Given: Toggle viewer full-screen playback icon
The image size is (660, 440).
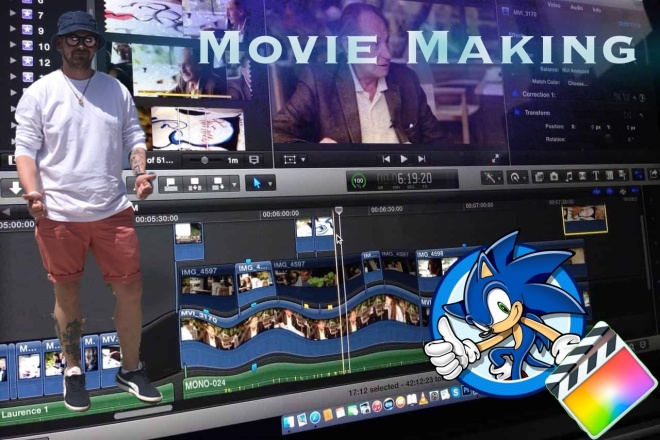Looking at the screenshot, I should point(495,158).
